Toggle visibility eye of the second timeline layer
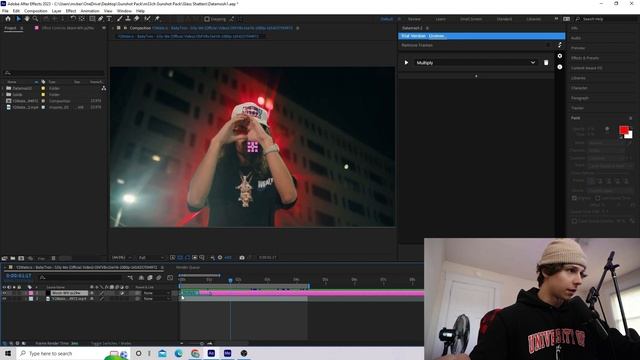This screenshot has height=360, width=640. point(4,299)
